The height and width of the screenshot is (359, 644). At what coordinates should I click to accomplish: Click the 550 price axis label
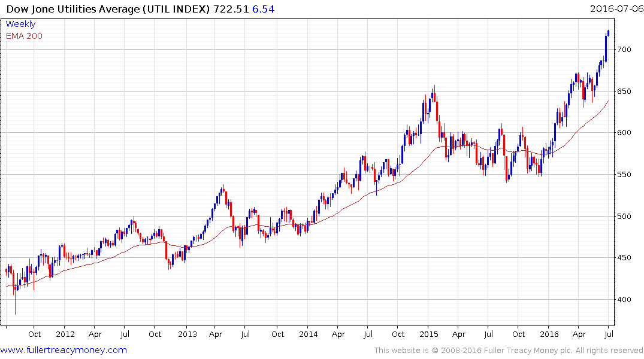click(624, 175)
